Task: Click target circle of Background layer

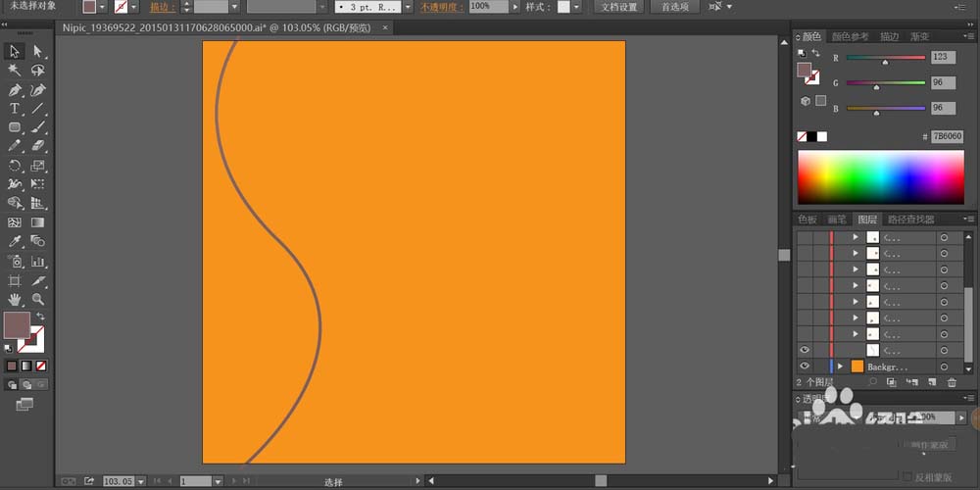Action: coord(944,367)
